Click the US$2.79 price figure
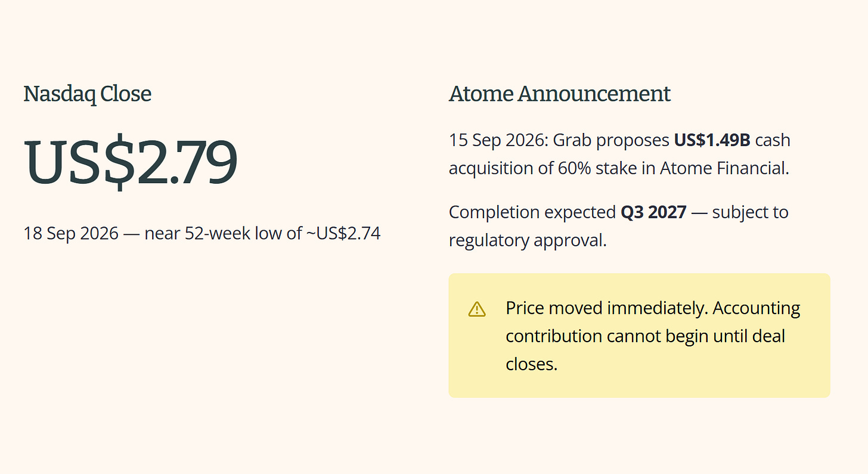The image size is (868, 474). coord(131,162)
